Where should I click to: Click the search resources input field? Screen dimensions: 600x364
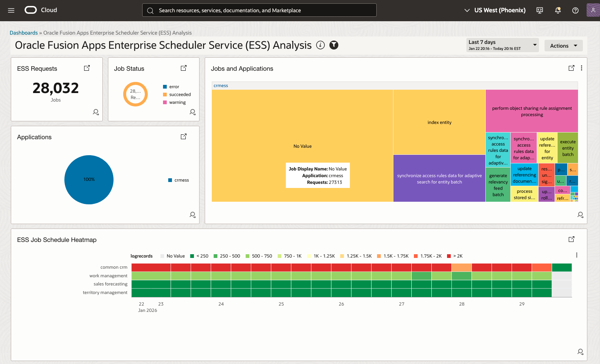pyautogui.click(x=259, y=10)
